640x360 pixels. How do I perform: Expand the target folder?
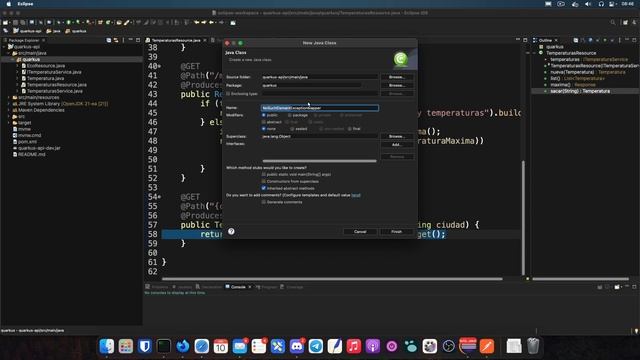(9, 123)
